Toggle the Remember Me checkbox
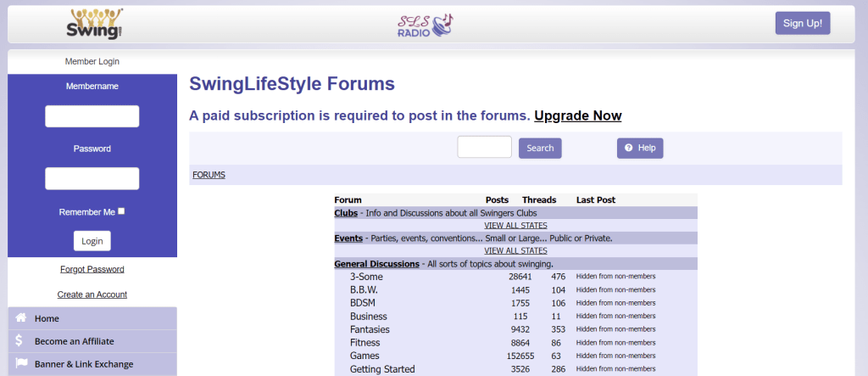Screen dimensions: 868x376 (x=121, y=211)
